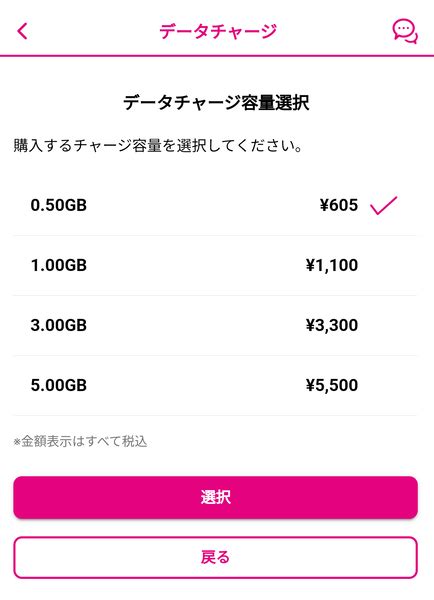434x600 pixels.
Task: Tap the 0.50GB label text
Action: click(x=59, y=205)
